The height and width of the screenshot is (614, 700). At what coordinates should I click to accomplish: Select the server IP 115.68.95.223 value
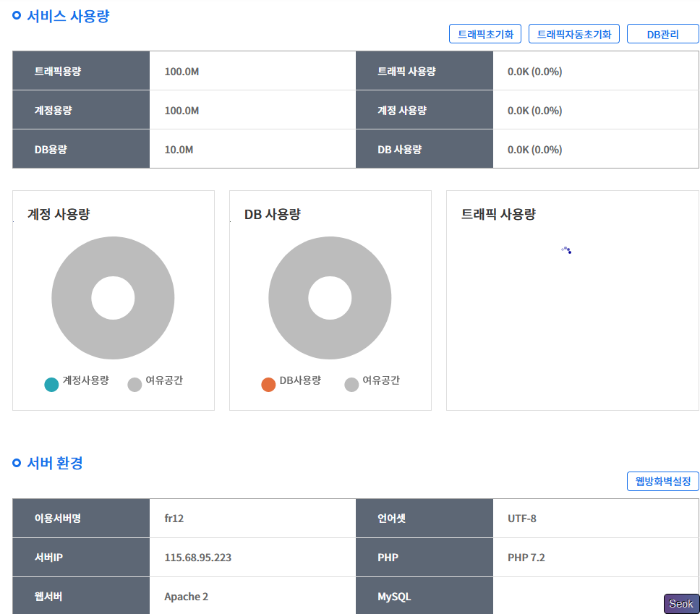[197, 558]
